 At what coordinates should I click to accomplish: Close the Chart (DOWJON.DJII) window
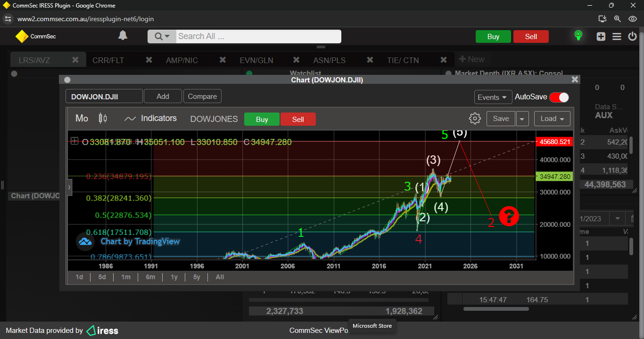575,80
